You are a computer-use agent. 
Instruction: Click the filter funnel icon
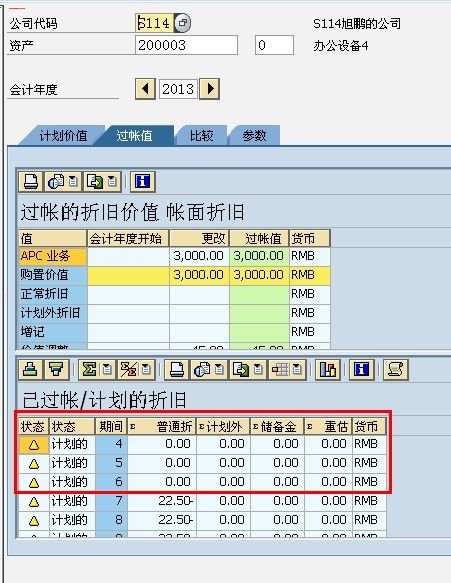pos(57,370)
